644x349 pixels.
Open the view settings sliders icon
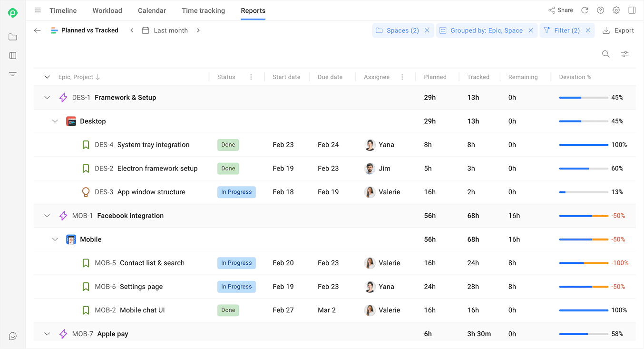tap(624, 54)
